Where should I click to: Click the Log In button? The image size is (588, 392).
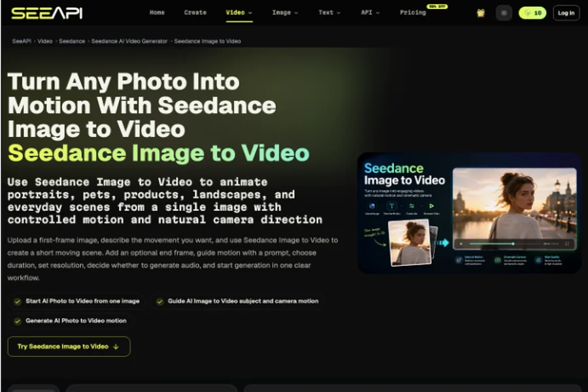coord(566,13)
